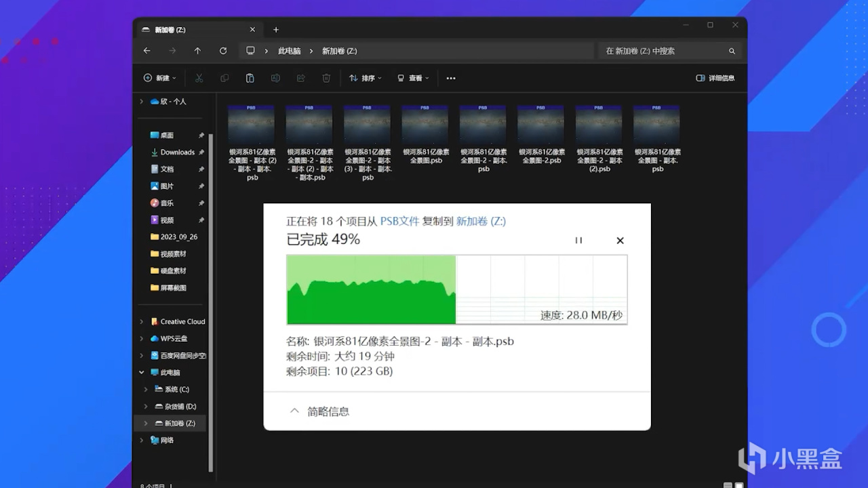
Task: Click the Delete trash icon in the toolbar
Action: 326,78
